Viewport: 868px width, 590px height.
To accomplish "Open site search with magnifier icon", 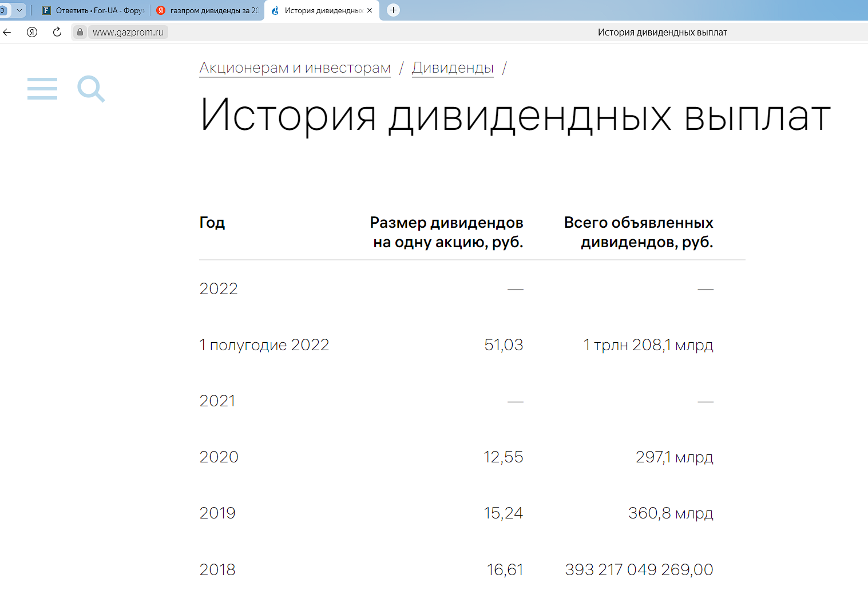I will (91, 89).
